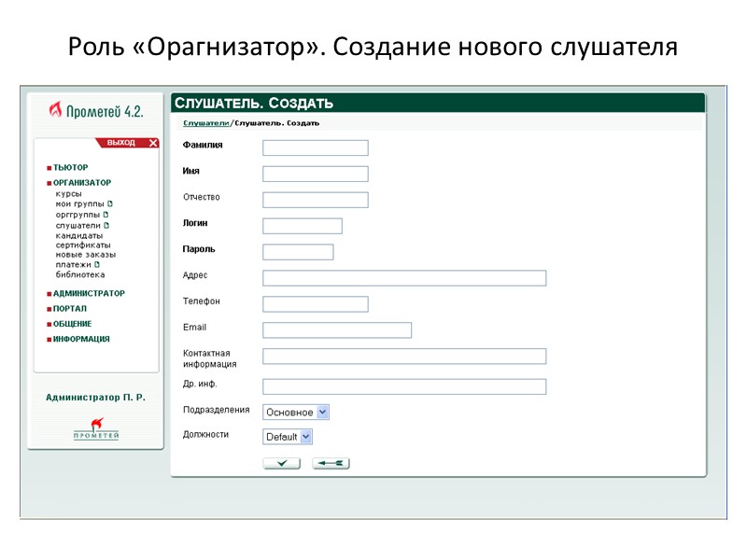Open the Должности dropdown showing Default

click(x=288, y=437)
